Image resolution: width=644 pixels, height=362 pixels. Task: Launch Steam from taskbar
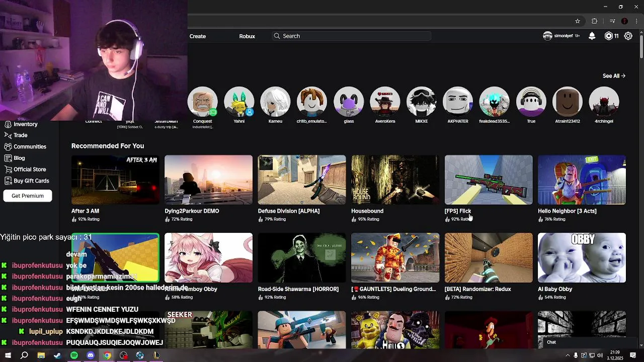click(57, 355)
